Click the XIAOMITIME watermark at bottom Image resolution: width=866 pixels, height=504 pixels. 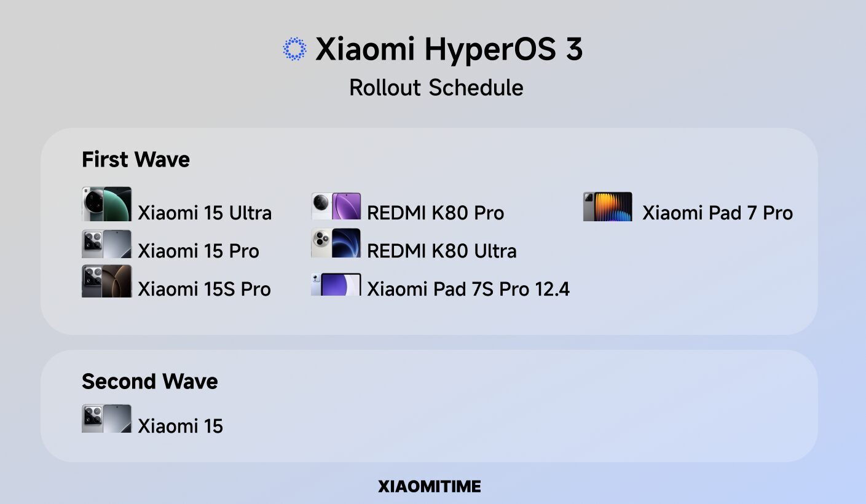(430, 487)
